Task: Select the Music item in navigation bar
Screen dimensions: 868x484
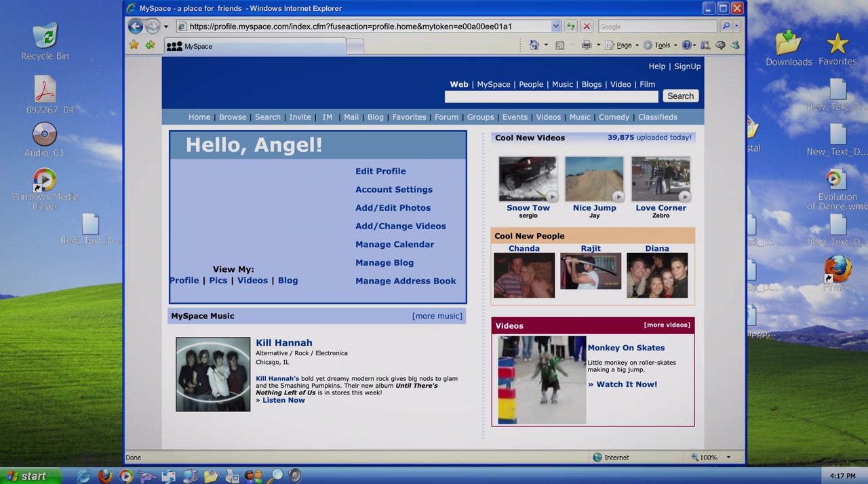Action: 580,117
